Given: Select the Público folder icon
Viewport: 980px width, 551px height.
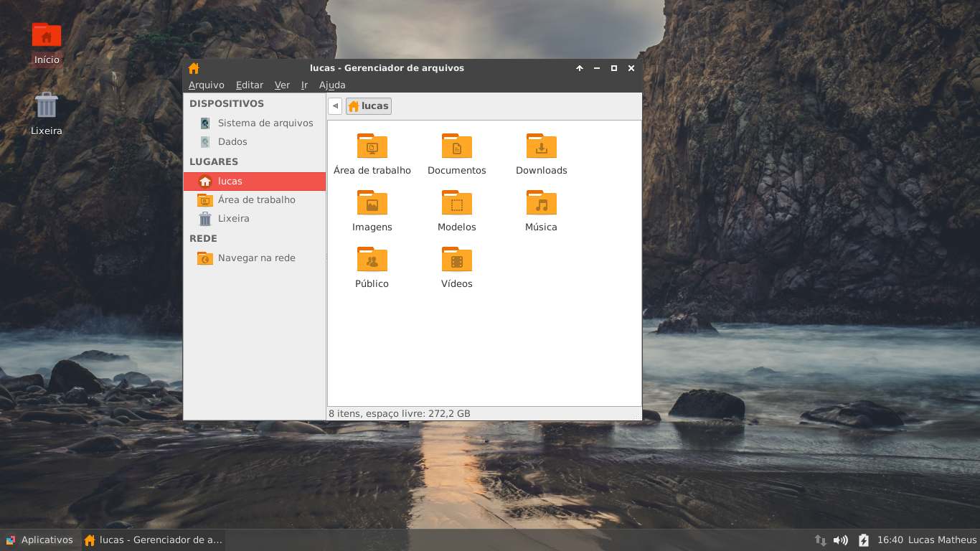Looking at the screenshot, I should 372,259.
